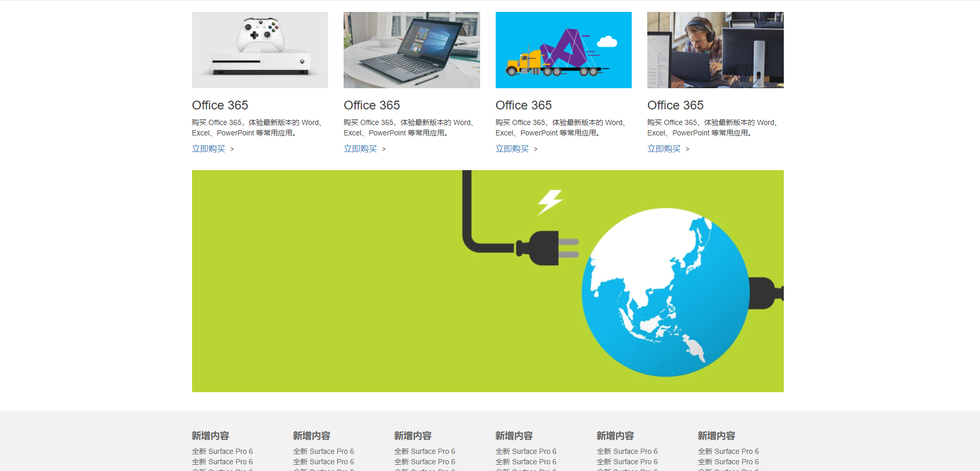This screenshot has height=471, width=980.
Task: Open the Xbox console product image
Action: coord(260,50)
